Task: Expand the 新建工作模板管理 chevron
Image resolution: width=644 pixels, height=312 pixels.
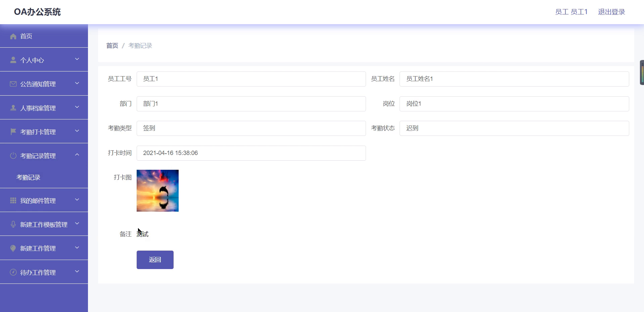Action: pyautogui.click(x=77, y=223)
